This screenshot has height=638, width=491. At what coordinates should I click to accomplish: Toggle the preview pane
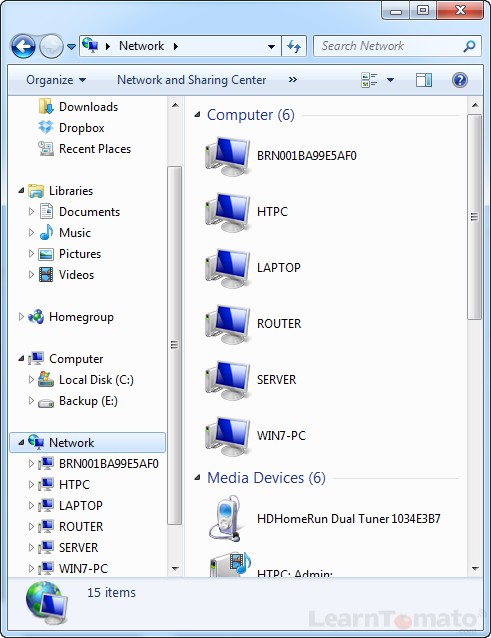point(423,80)
